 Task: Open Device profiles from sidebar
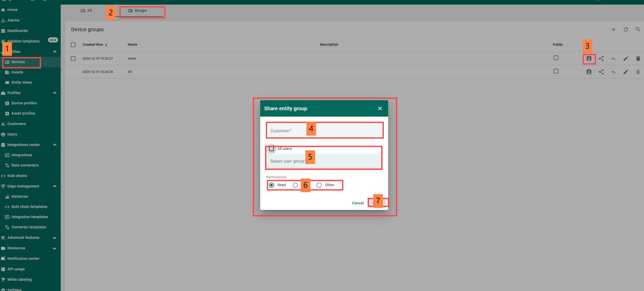tap(24, 103)
